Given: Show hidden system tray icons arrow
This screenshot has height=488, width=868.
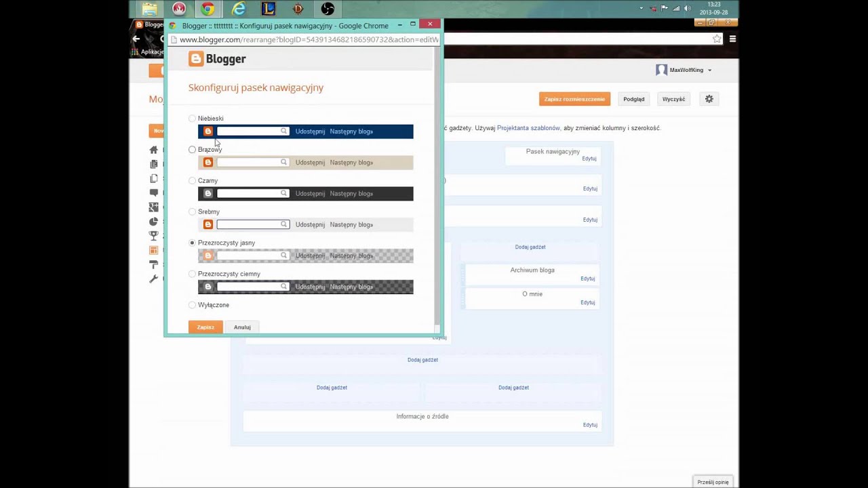Looking at the screenshot, I should tap(642, 8).
